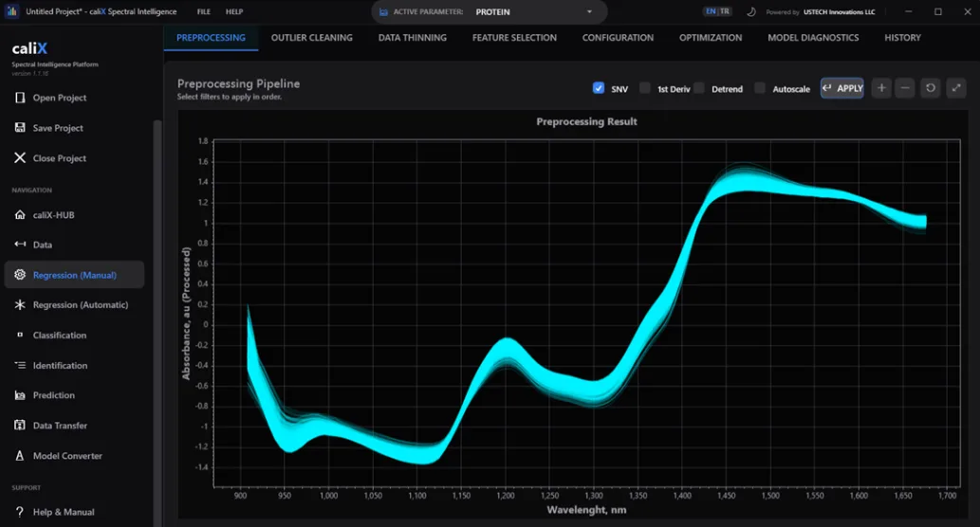
Task: Maximize the caliX window
Action: coord(938,12)
